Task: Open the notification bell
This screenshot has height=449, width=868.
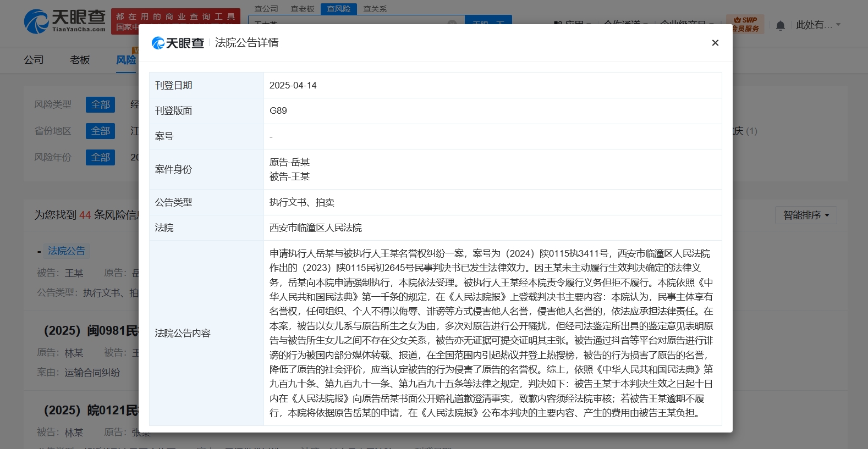Action: (x=780, y=25)
